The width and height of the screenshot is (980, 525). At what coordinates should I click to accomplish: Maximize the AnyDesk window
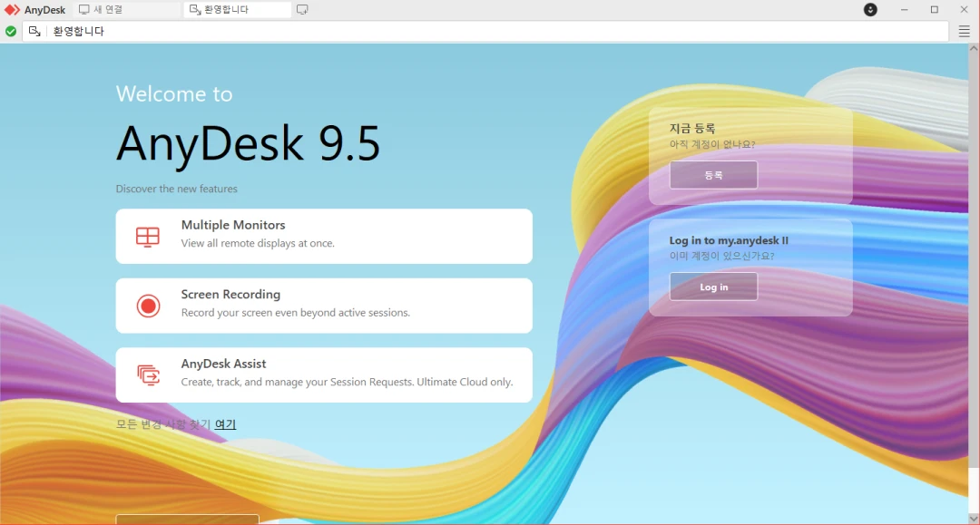click(935, 9)
